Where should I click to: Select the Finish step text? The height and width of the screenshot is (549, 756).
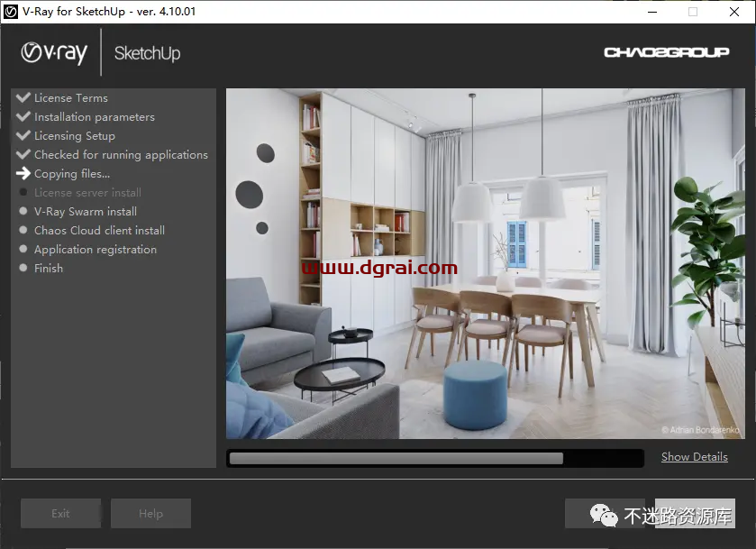[x=49, y=269]
